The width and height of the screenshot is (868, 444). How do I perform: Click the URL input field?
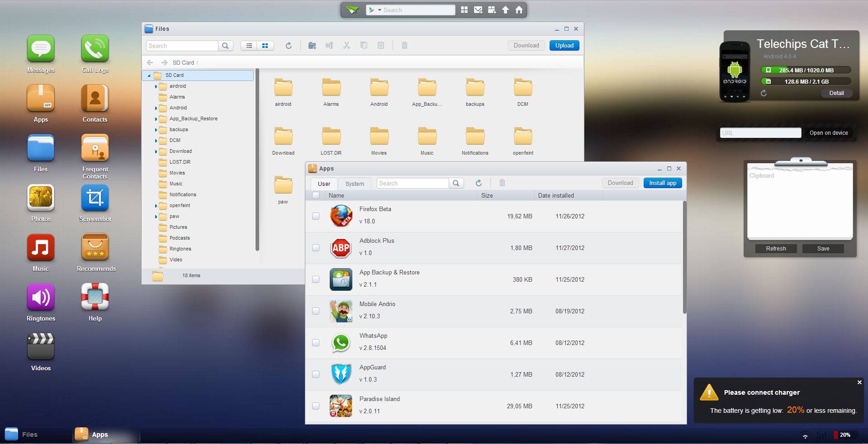(x=760, y=133)
